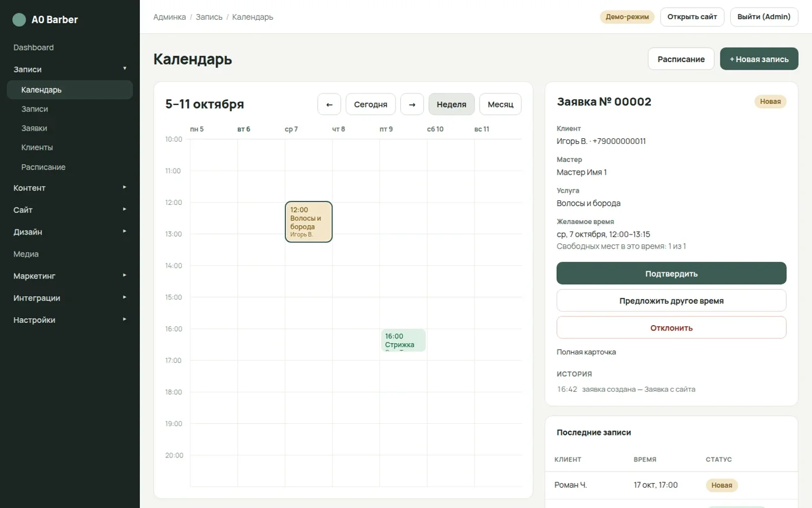
Task: Click the A0 Barber logo circle
Action: (19, 20)
